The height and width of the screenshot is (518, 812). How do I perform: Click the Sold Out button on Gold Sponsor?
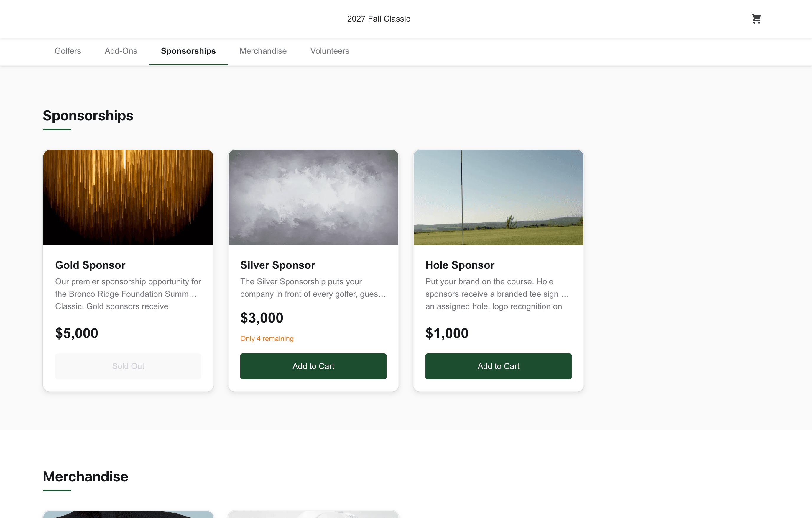coord(128,366)
